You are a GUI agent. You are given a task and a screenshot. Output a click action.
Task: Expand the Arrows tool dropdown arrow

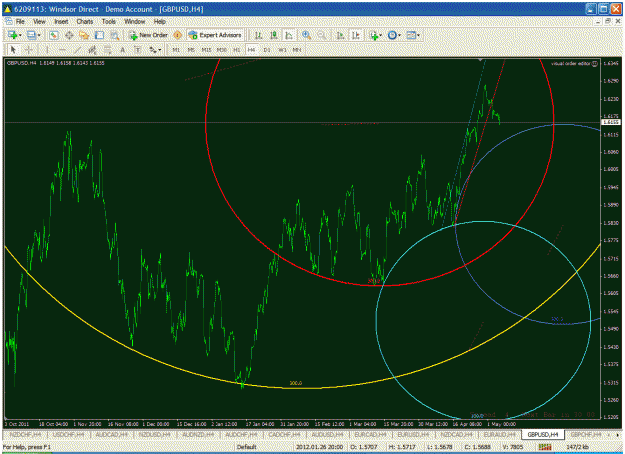tap(160, 50)
